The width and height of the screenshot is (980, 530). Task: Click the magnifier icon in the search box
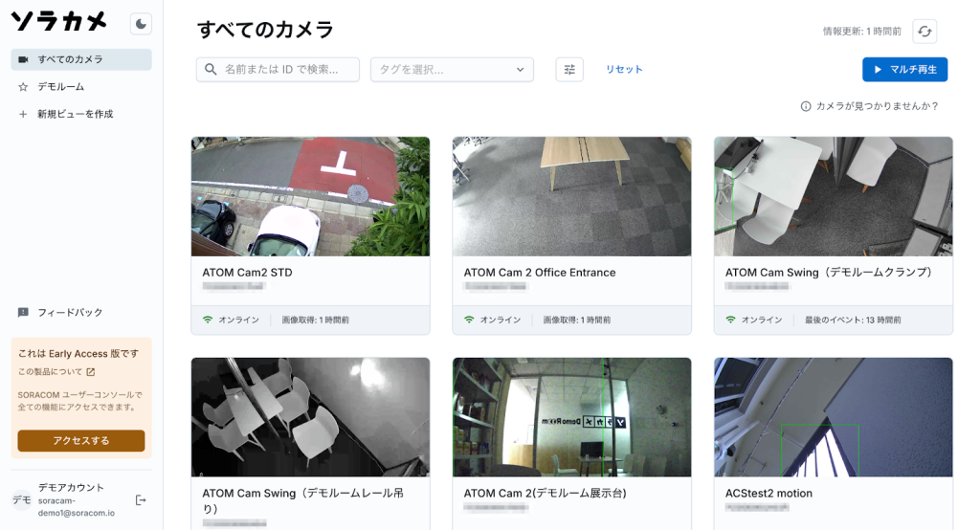coord(211,70)
